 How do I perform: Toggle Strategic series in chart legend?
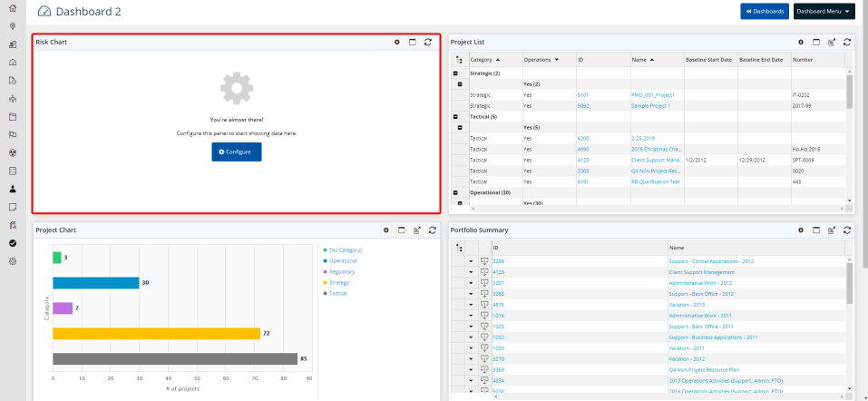pos(341,282)
